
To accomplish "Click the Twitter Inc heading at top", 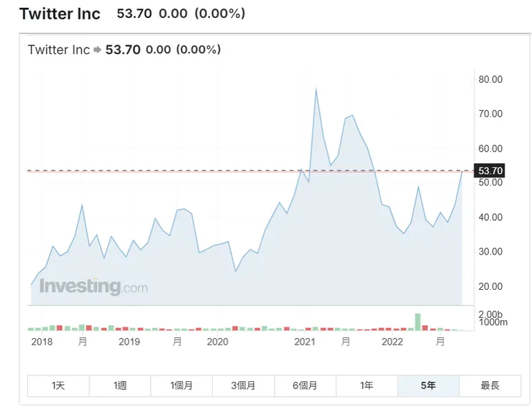I will [x=60, y=14].
